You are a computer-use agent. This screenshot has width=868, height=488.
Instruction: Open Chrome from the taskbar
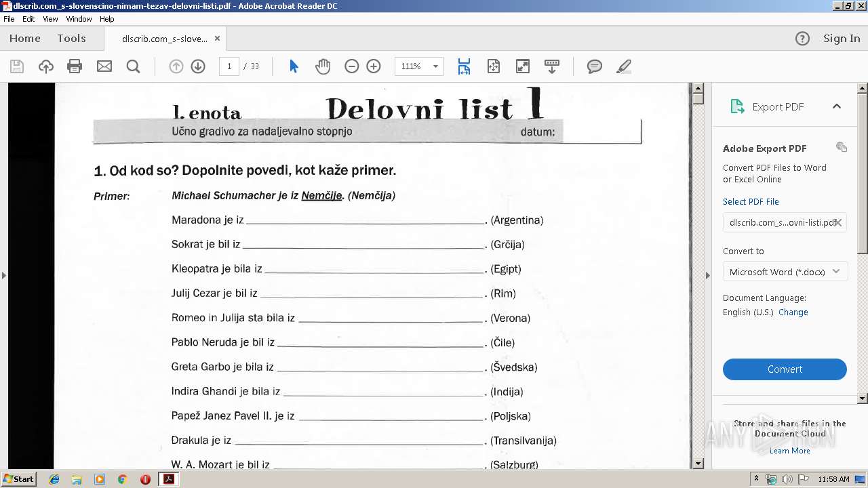pos(122,479)
